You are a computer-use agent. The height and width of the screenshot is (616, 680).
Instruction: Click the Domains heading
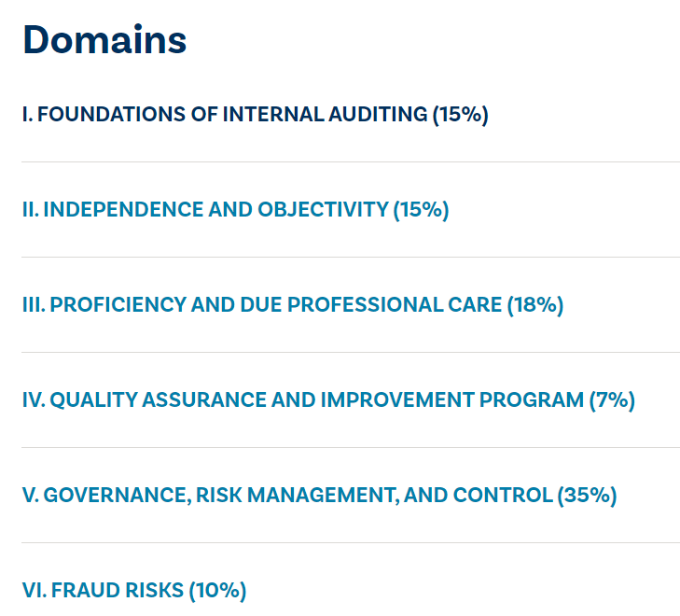pyautogui.click(x=104, y=39)
